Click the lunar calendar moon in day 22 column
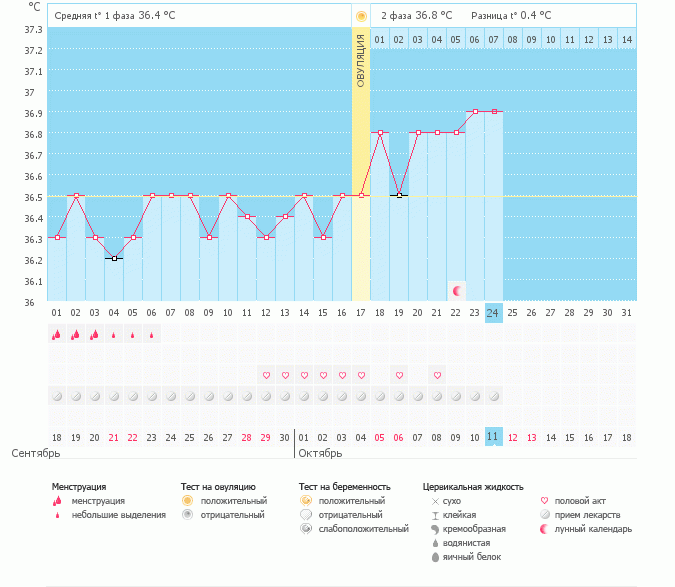Image resolution: width=675 pixels, height=587 pixels. [x=457, y=291]
